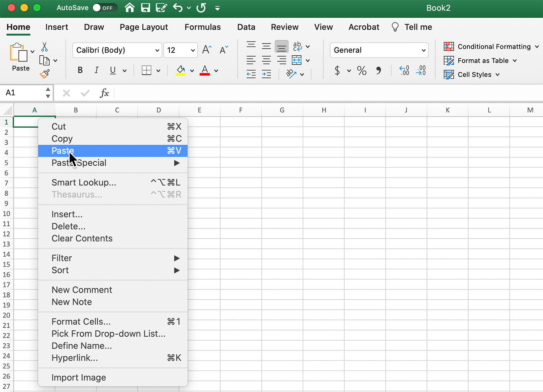The height and width of the screenshot is (392, 543).
Task: Click the Increase Font Size icon
Action: (207, 50)
